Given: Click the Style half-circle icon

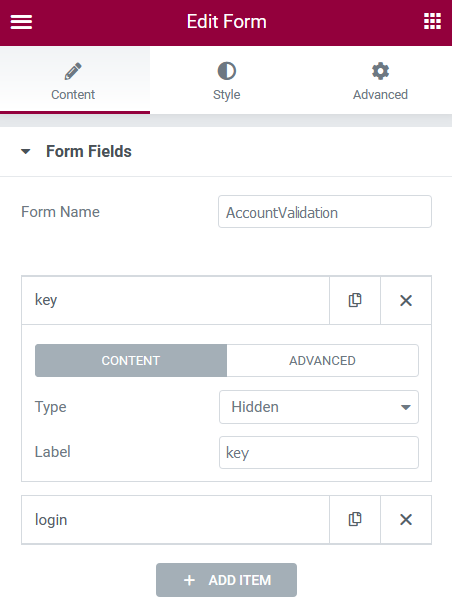Looking at the screenshot, I should 226,71.
